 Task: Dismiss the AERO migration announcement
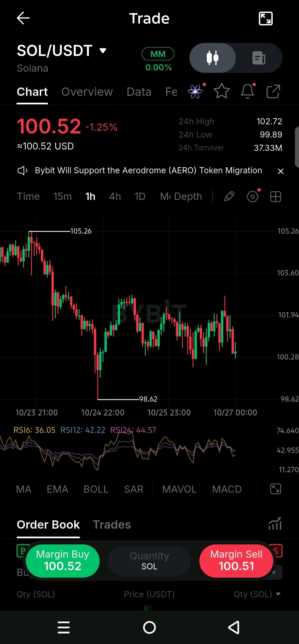(x=280, y=171)
